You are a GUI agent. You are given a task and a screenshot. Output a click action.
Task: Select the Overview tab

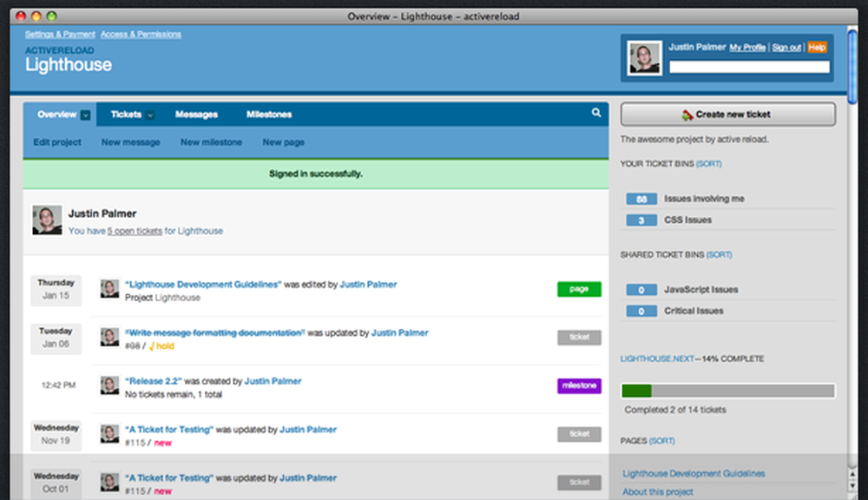[56, 115]
